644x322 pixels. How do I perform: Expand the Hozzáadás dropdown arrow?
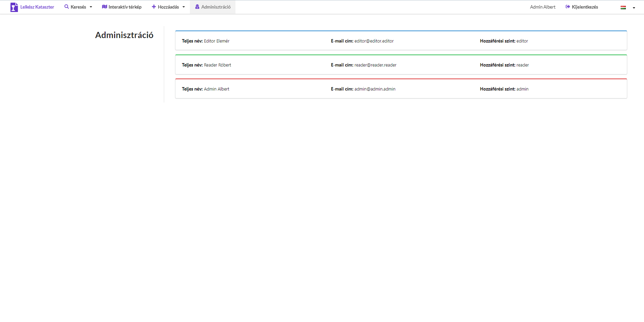coord(184,7)
